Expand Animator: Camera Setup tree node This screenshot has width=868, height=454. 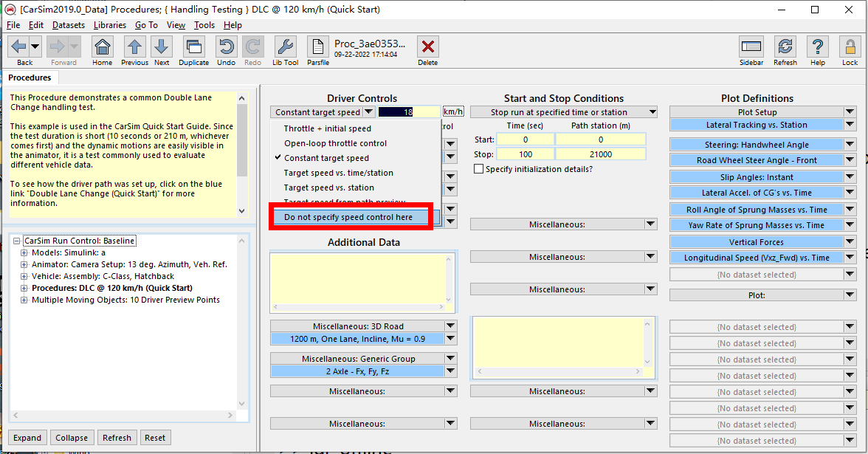tap(24, 264)
